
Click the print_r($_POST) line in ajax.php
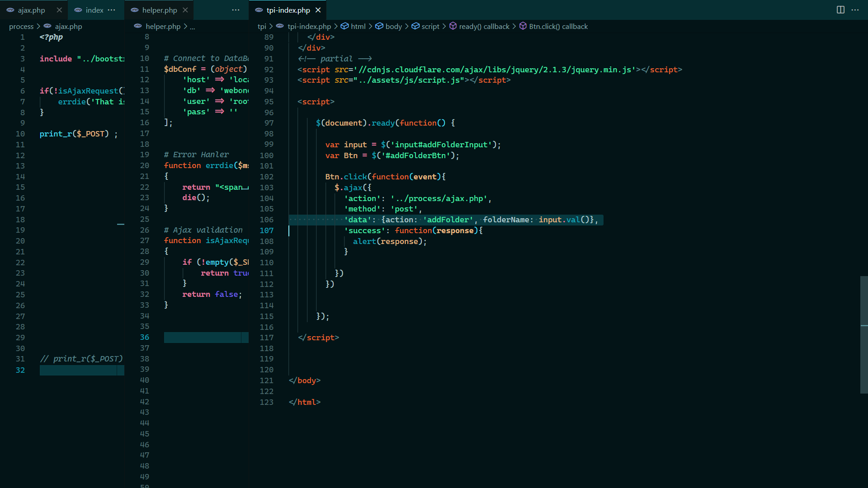[x=79, y=134]
